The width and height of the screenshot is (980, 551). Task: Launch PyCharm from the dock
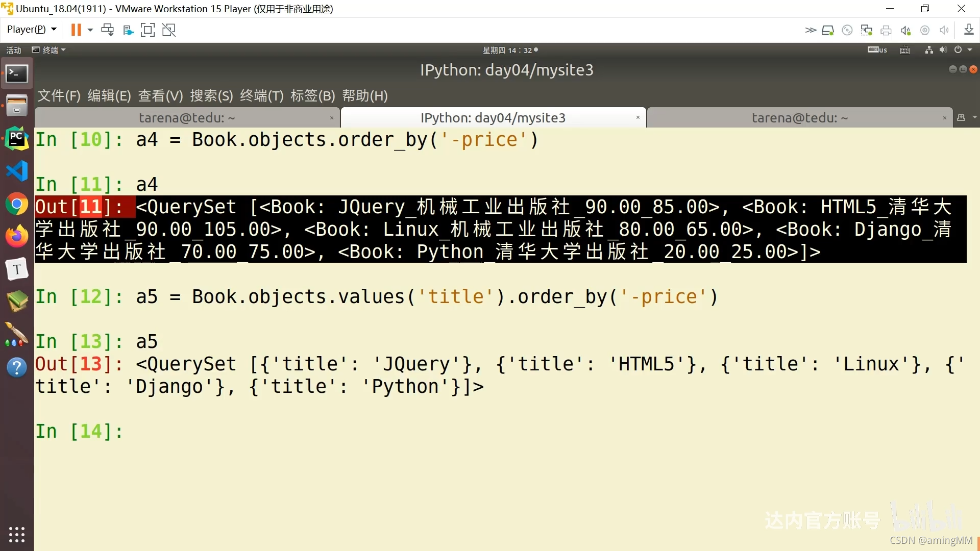[17, 139]
